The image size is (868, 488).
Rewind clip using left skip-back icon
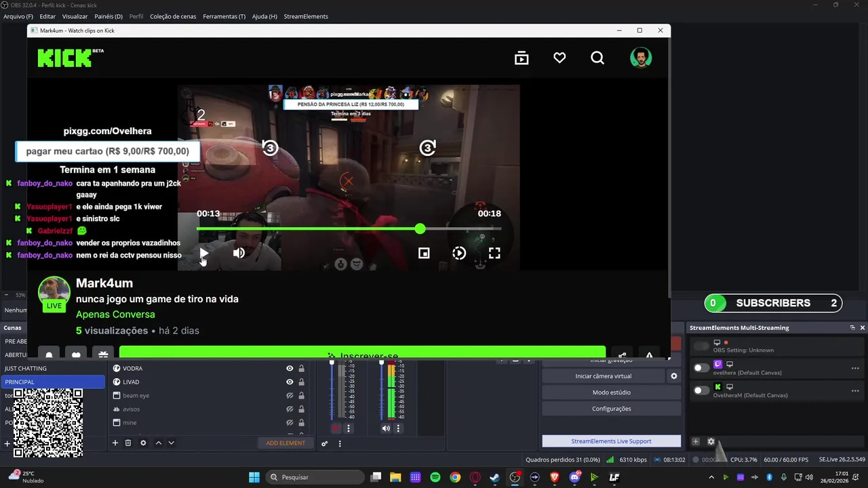click(x=270, y=148)
